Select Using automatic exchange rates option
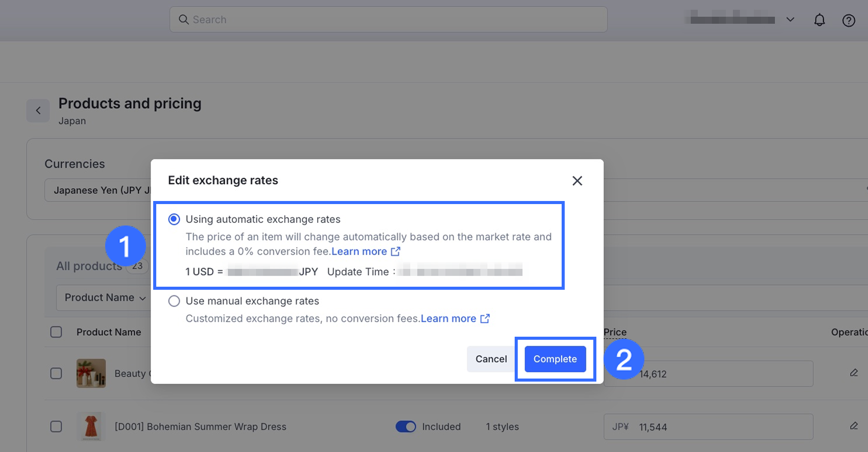This screenshot has height=452, width=868. coord(174,219)
